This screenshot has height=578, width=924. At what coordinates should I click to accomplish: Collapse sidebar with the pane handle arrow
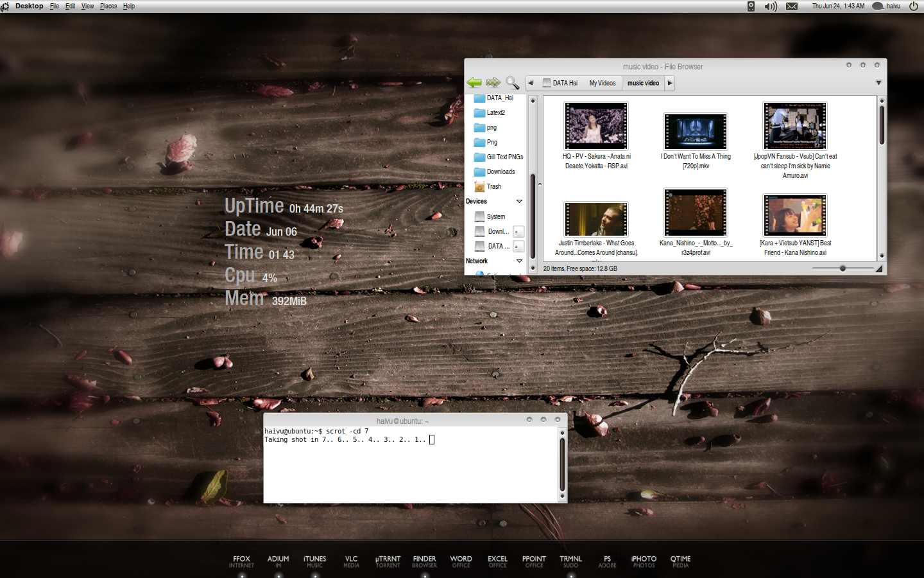tap(540, 184)
